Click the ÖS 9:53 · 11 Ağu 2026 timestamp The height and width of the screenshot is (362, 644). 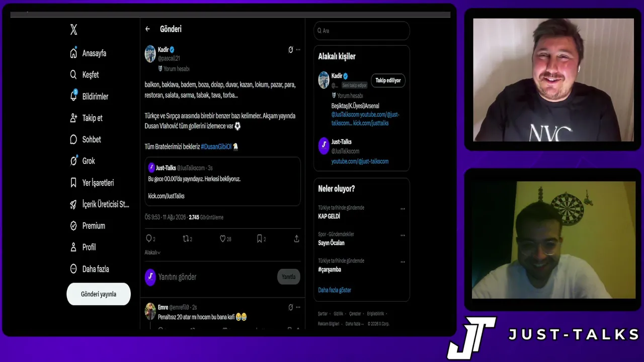[165, 217]
